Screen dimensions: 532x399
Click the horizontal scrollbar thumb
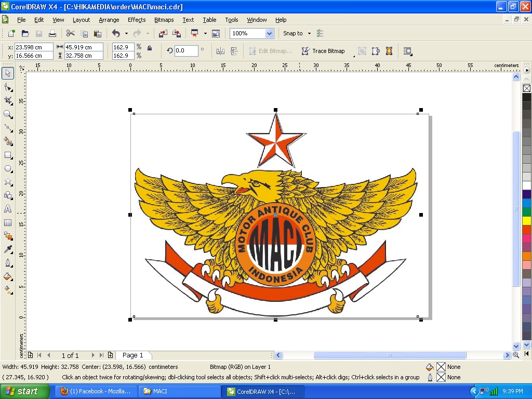(x=390, y=355)
